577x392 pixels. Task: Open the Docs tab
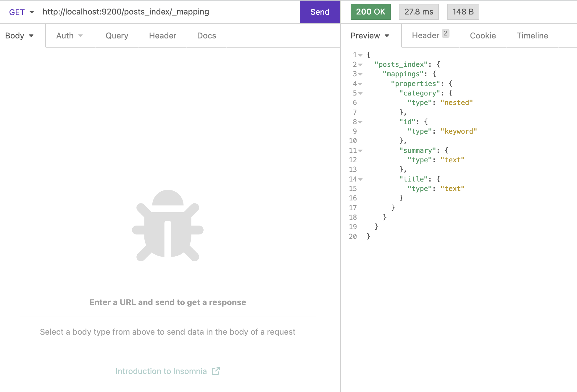tap(206, 35)
